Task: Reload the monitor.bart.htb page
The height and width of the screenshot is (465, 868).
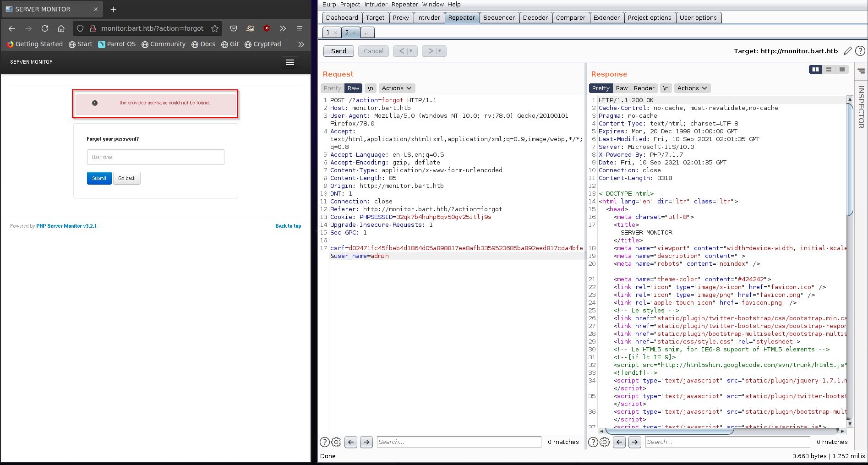Action: click(x=45, y=28)
